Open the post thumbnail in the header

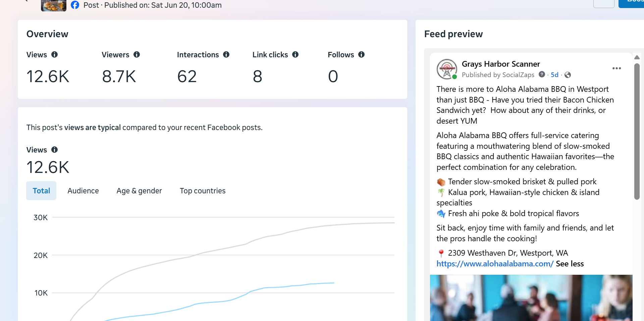(54, 5)
